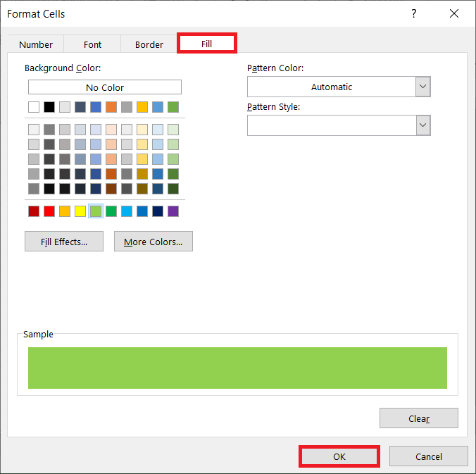Select the highlighted light green standard swatch
Image resolution: width=476 pixels, height=474 pixels.
coord(96,211)
